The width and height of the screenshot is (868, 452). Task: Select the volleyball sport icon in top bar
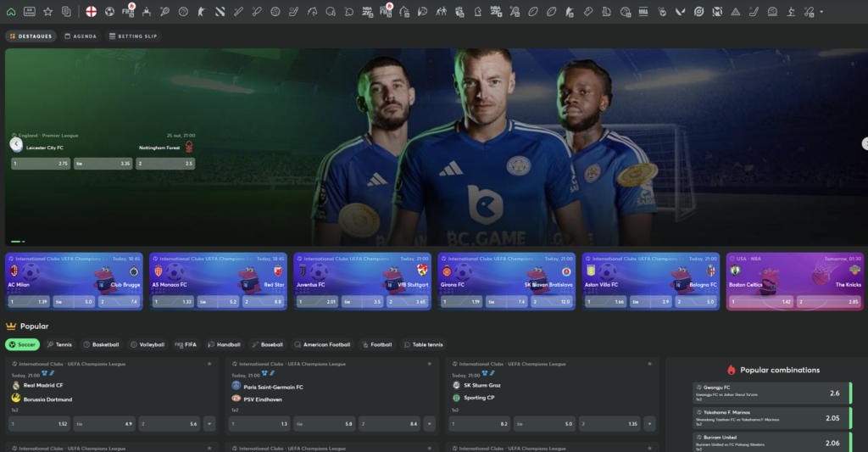pyautogui.click(x=275, y=12)
